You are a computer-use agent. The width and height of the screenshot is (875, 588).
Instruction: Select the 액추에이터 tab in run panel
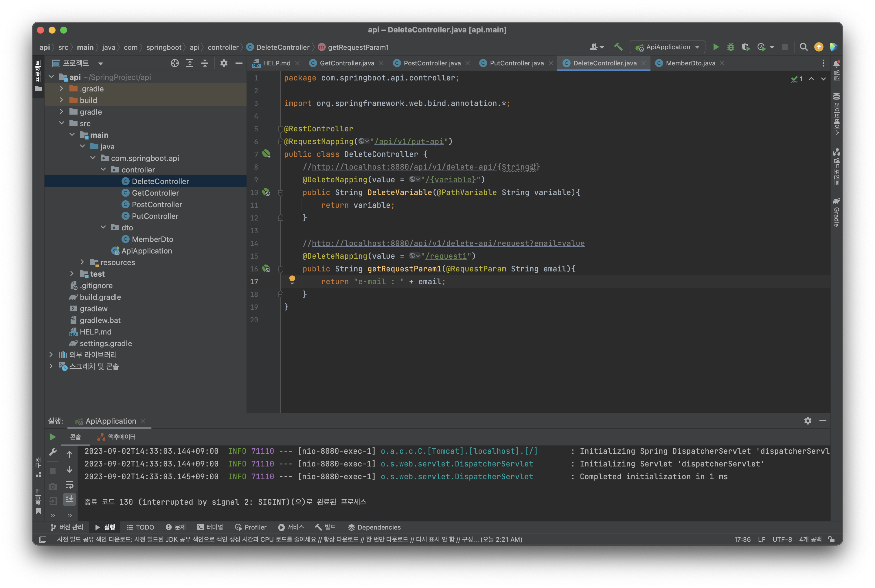(116, 437)
